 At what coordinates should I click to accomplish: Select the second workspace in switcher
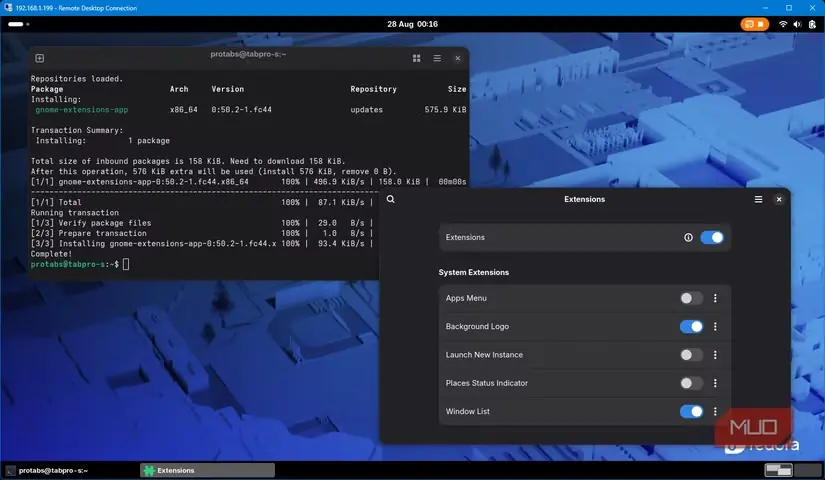tap(807, 469)
